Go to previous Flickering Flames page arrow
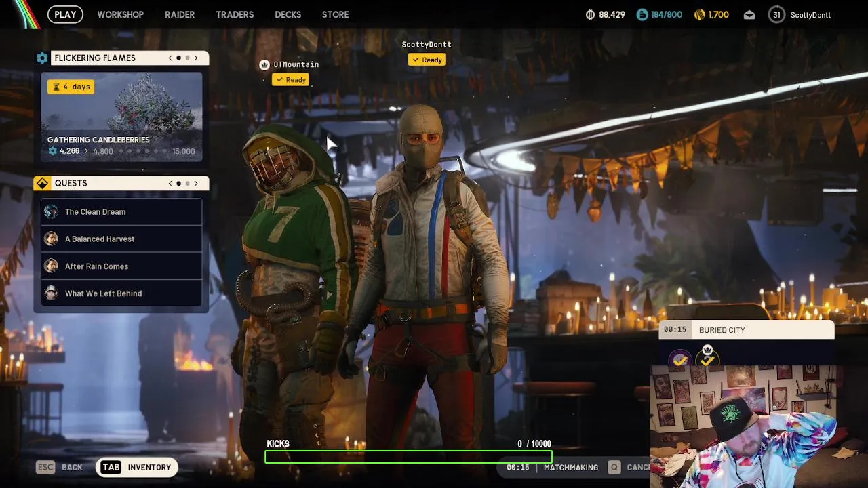Viewport: 868px width, 488px height. 170,58
